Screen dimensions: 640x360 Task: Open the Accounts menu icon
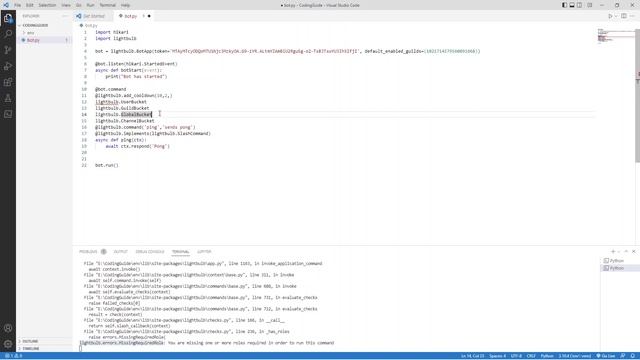click(x=8, y=328)
